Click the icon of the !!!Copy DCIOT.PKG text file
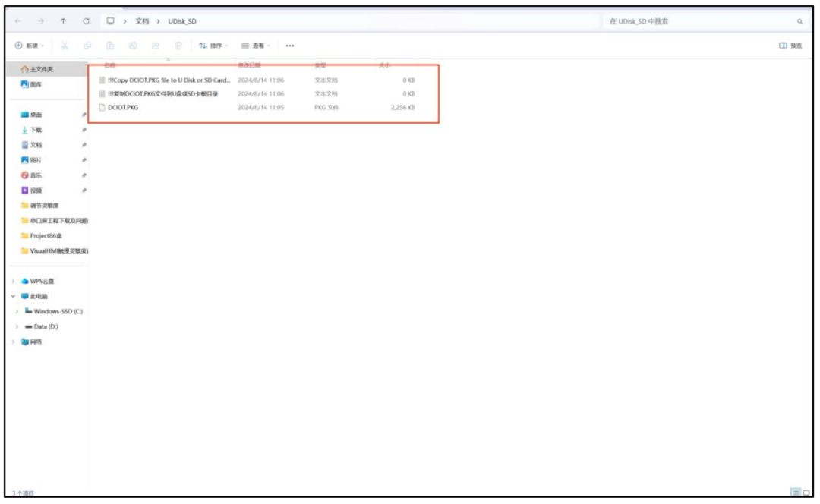 click(102, 80)
